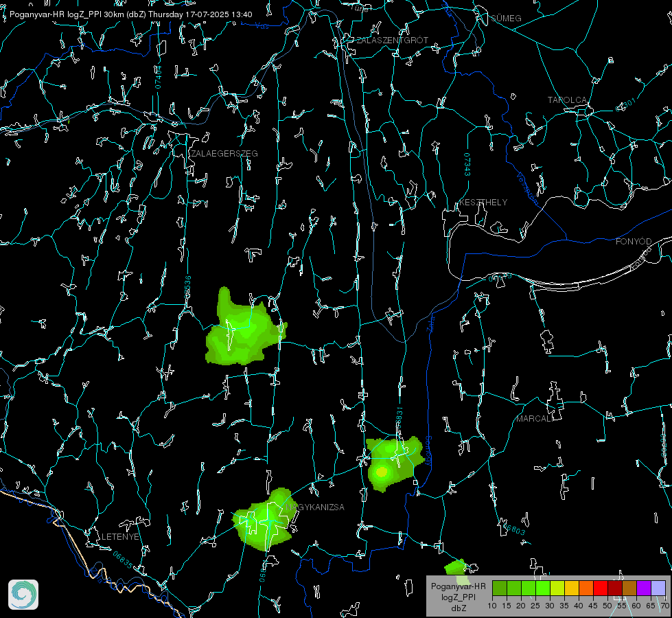This screenshot has height=618, width=672.
Task: Select the 20–25 dBZ green legend swatch
Action: (x=529, y=588)
